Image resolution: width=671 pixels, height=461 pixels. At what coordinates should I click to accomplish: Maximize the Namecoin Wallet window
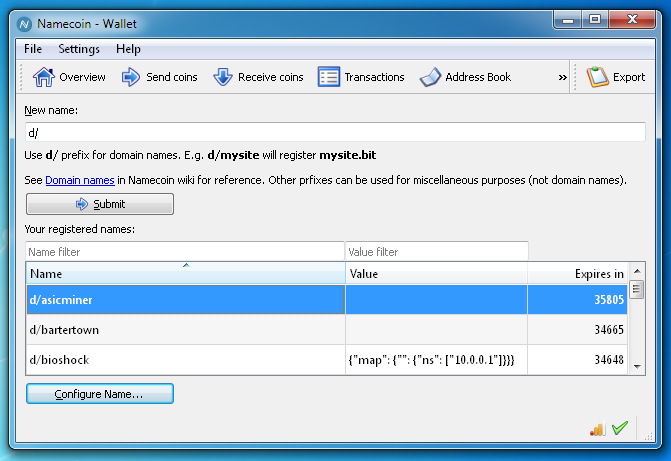[x=595, y=20]
